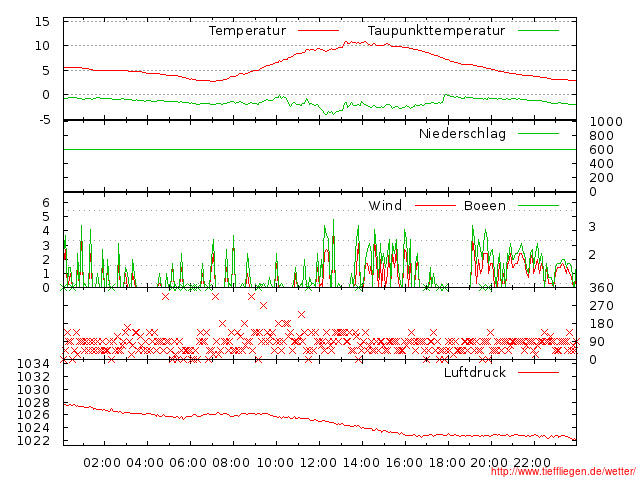Click the 1030 pressure axis value
The image size is (640, 480).
point(33,389)
